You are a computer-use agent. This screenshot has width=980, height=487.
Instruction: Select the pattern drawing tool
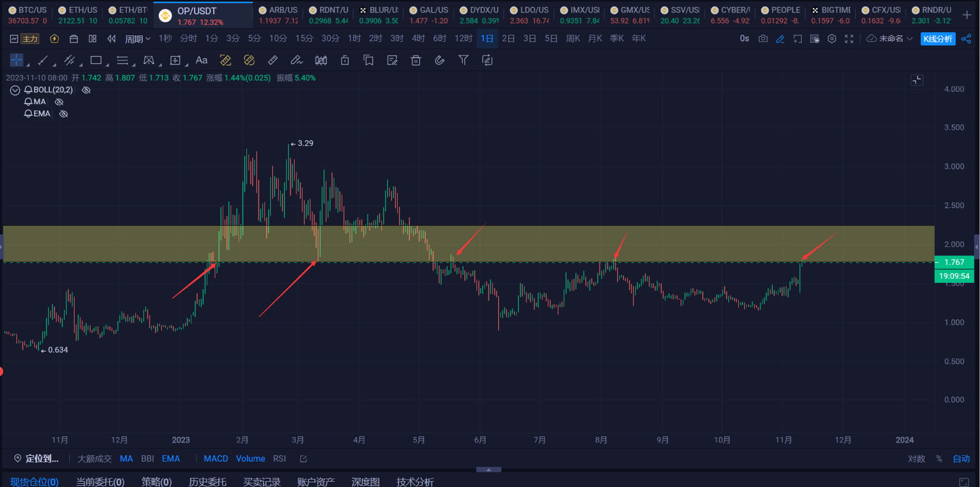pos(149,60)
